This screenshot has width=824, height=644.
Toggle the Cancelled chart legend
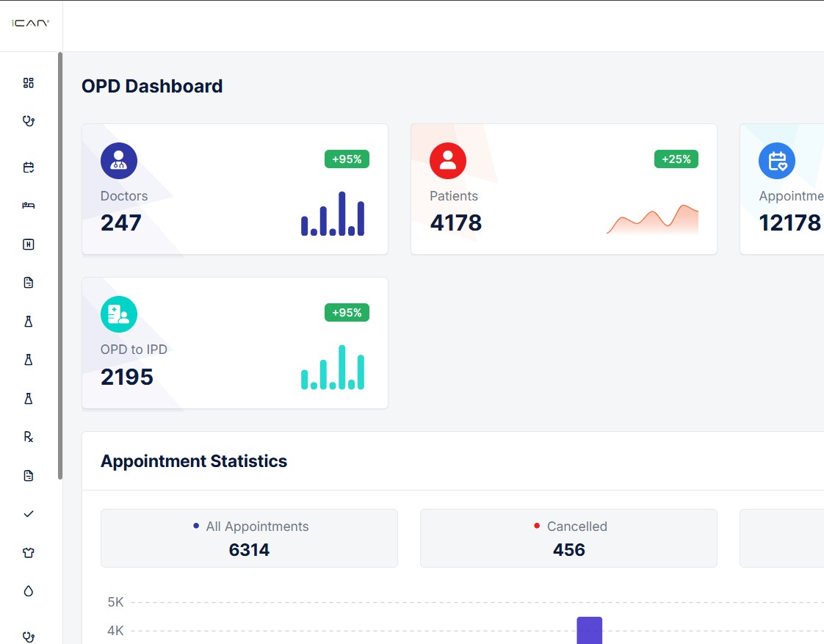(568, 538)
